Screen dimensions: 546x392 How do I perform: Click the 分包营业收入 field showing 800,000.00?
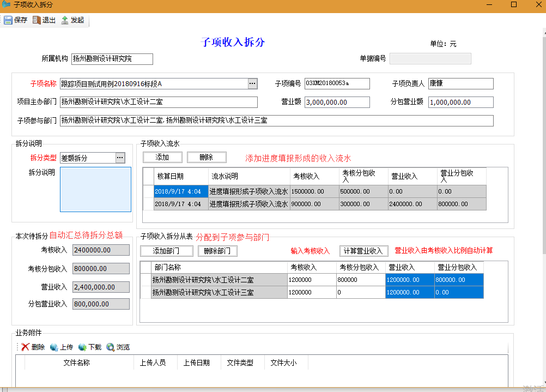[101, 304]
